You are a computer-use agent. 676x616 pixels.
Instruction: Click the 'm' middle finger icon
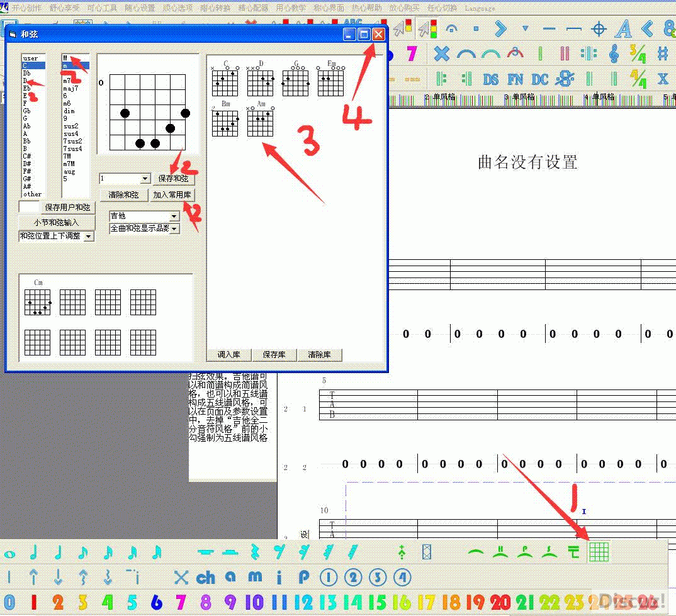255,576
